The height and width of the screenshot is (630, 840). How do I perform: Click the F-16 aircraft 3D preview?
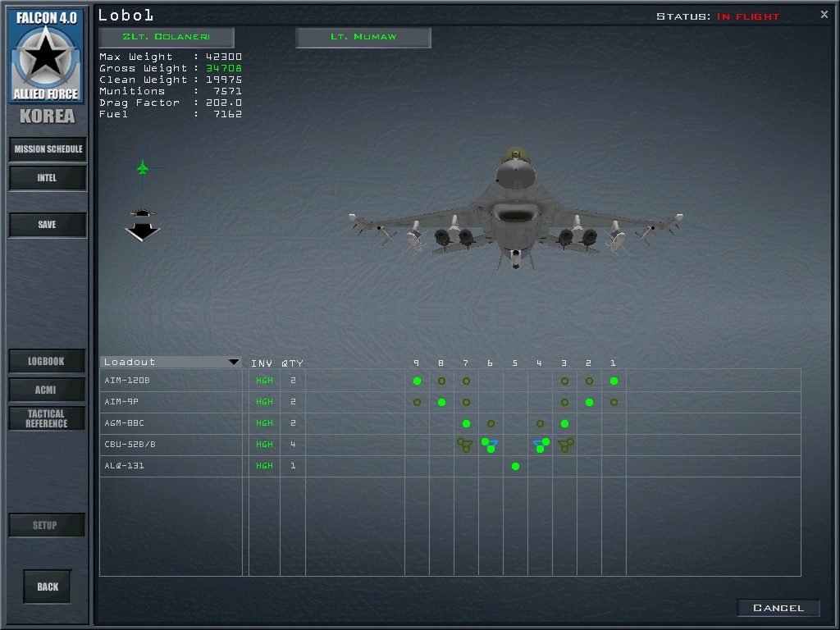(x=515, y=210)
